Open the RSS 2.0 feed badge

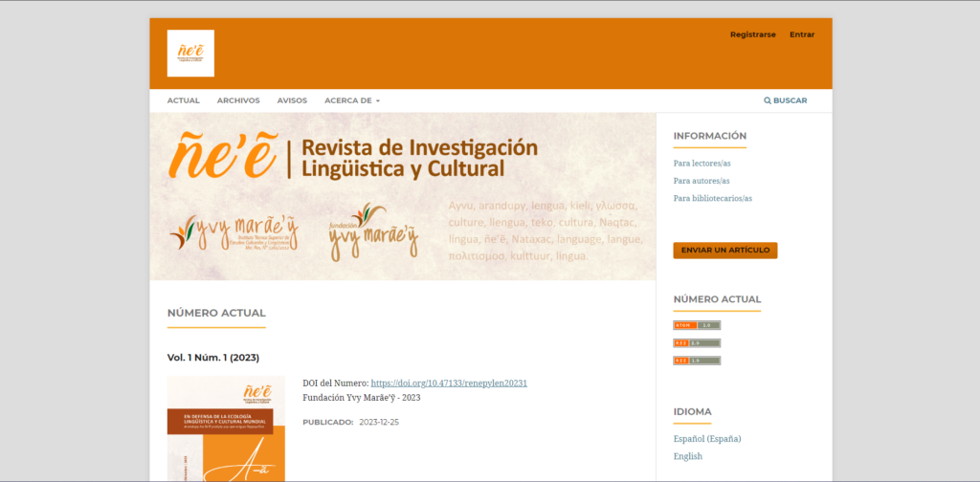tap(697, 342)
